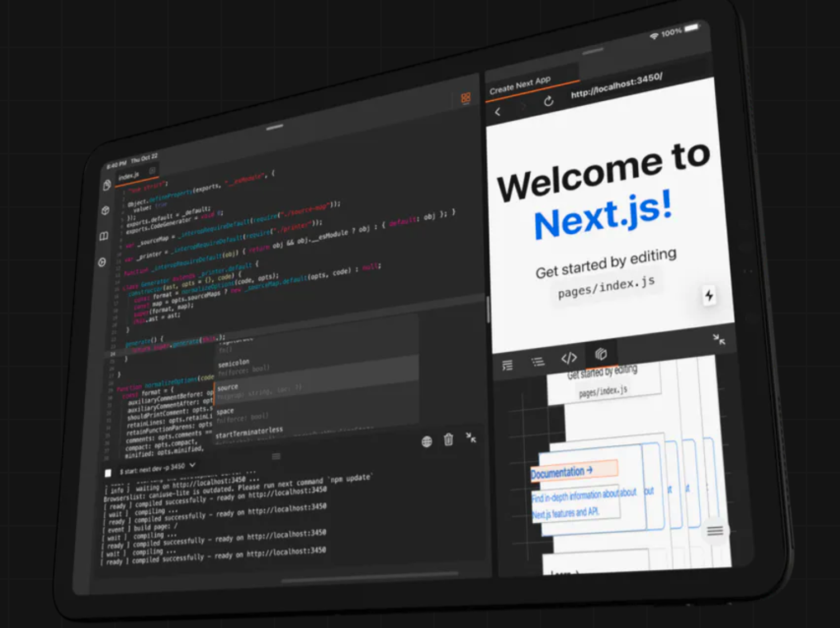Clear the terminal with the trash icon
Viewport: 840px width, 628px height.
click(448, 440)
